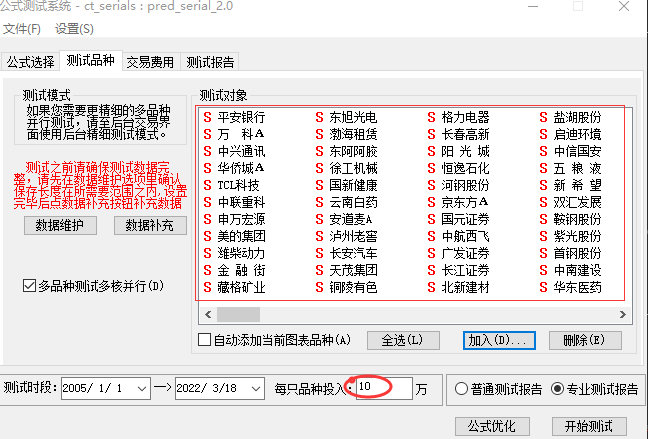
Task: Open the end date 2022/3/18 dropdown
Action: point(256,389)
